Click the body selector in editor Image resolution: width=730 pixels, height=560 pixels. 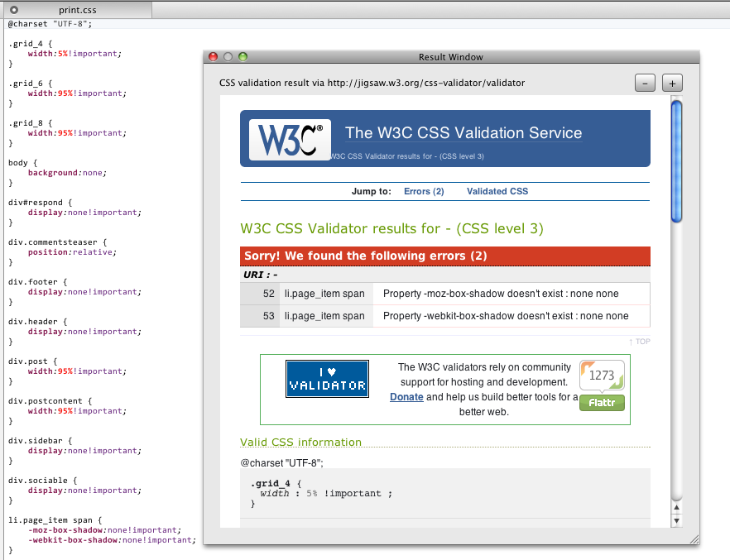coord(22,163)
